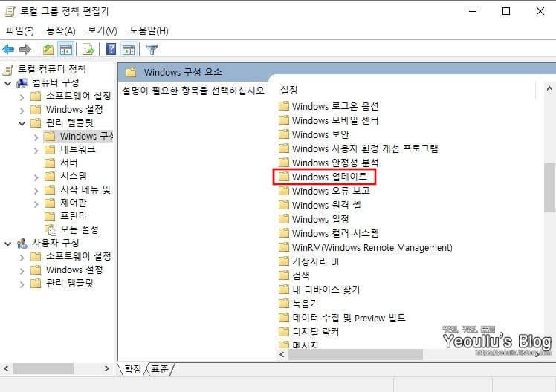Viewport: 556px width, 392px height.
Task: Expand the 제어판 tree node
Action: pyautogui.click(x=36, y=203)
